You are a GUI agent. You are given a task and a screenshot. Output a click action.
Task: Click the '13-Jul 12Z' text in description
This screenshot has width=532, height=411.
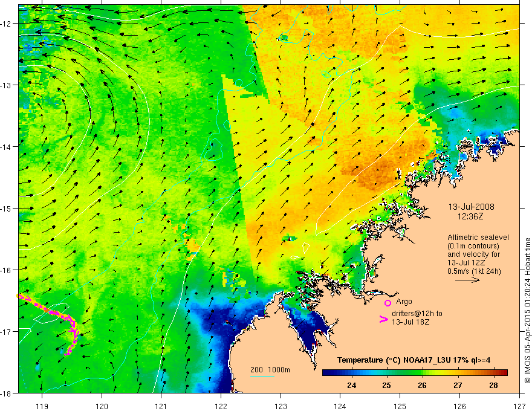tap(466, 263)
